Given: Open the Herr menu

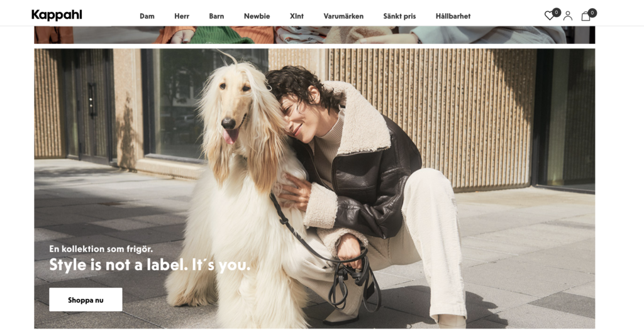Looking at the screenshot, I should pyautogui.click(x=182, y=16).
